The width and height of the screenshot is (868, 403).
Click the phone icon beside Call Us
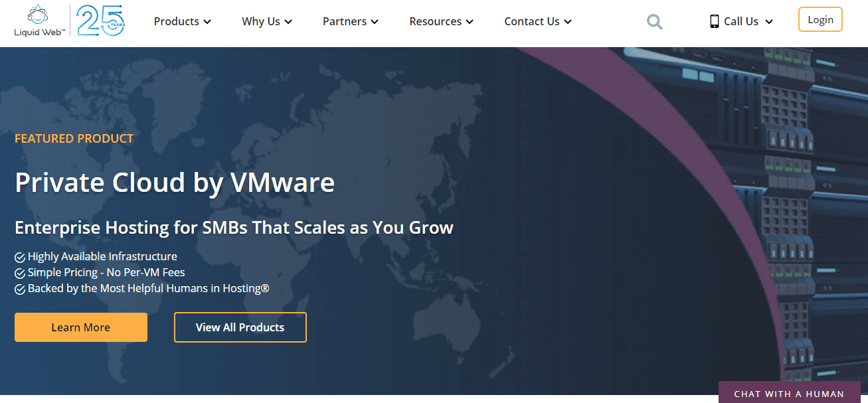(715, 21)
